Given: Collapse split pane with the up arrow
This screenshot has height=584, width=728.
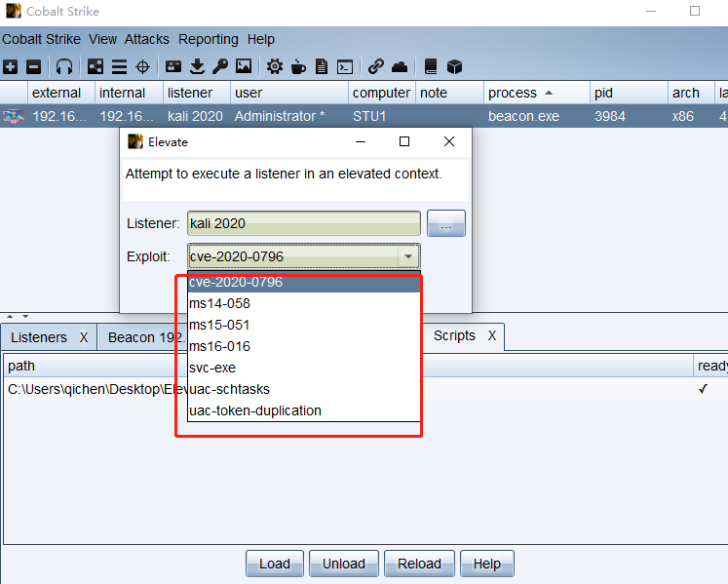Looking at the screenshot, I should coord(10,317).
